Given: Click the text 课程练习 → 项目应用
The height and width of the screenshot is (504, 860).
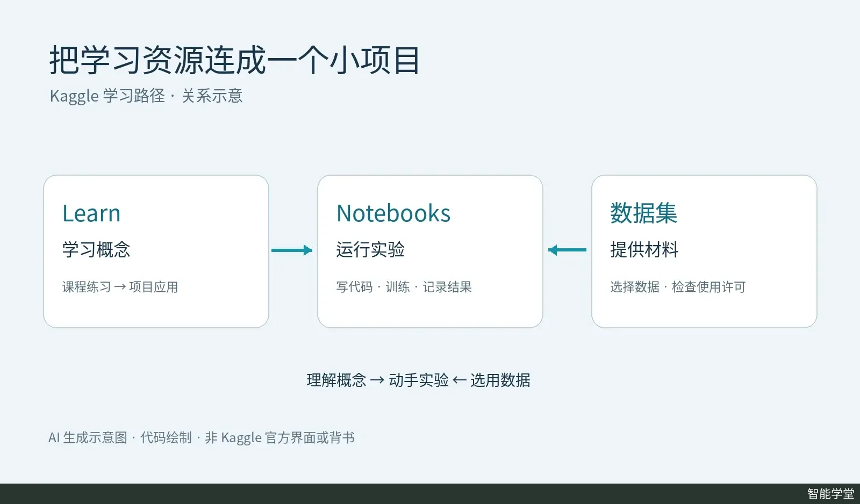Looking at the screenshot, I should [x=120, y=287].
